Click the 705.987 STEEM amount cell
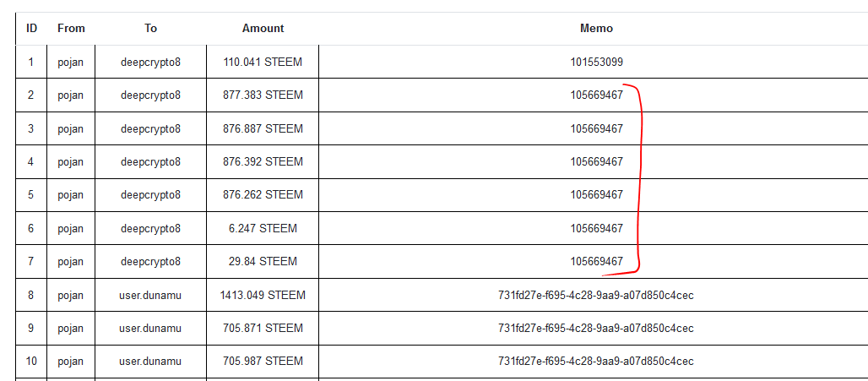The width and height of the screenshot is (868, 381). coord(263,361)
